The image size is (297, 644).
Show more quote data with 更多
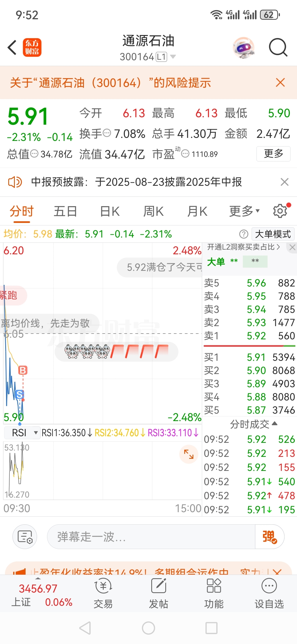pos(273,154)
